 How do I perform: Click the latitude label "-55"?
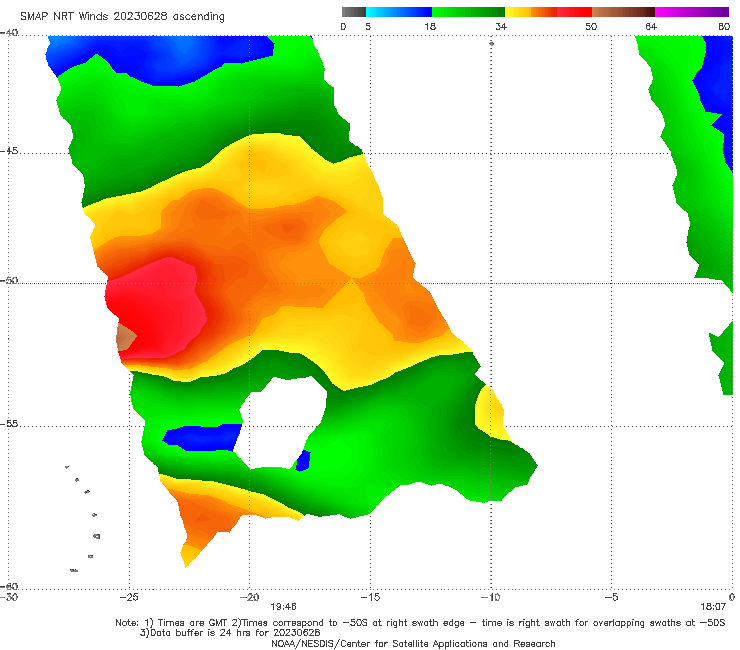click(9, 424)
